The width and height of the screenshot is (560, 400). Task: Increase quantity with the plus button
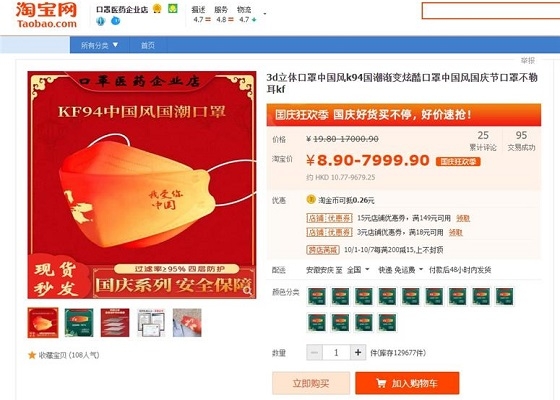tap(358, 352)
